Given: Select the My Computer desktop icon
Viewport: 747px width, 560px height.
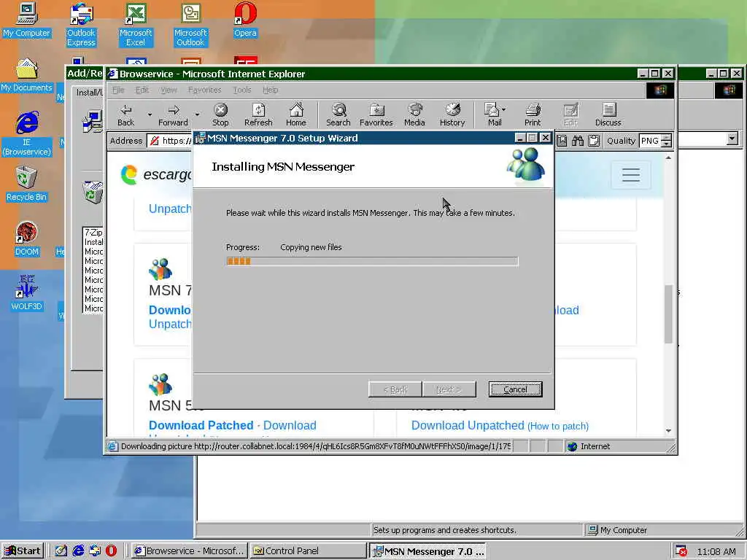Looking at the screenshot, I should pos(27,20).
